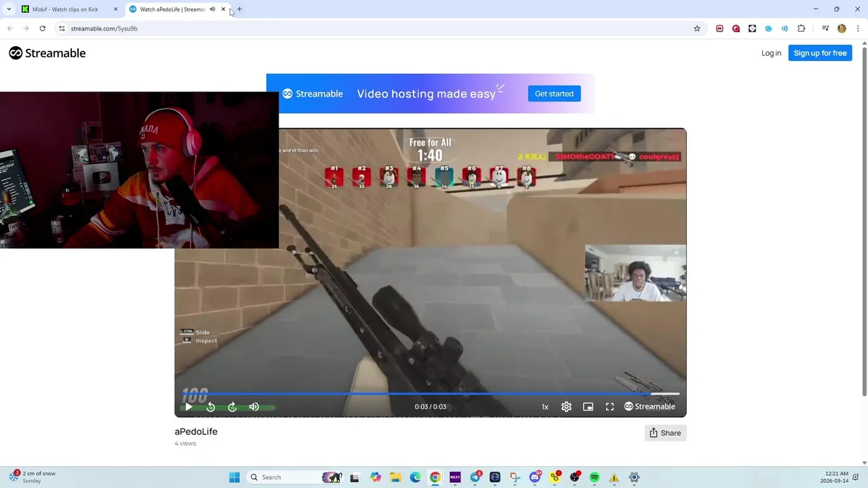Open Task View on the taskbar

click(354, 477)
